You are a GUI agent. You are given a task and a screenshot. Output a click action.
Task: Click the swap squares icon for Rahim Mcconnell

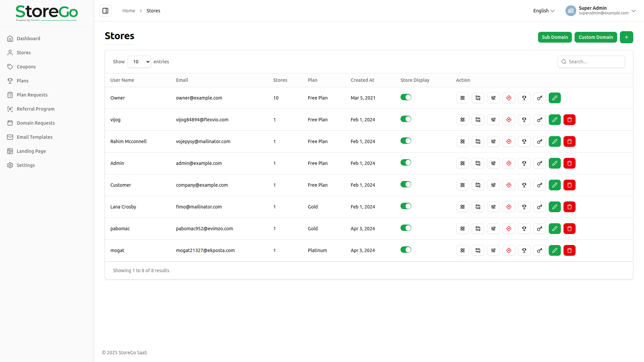[x=478, y=141]
